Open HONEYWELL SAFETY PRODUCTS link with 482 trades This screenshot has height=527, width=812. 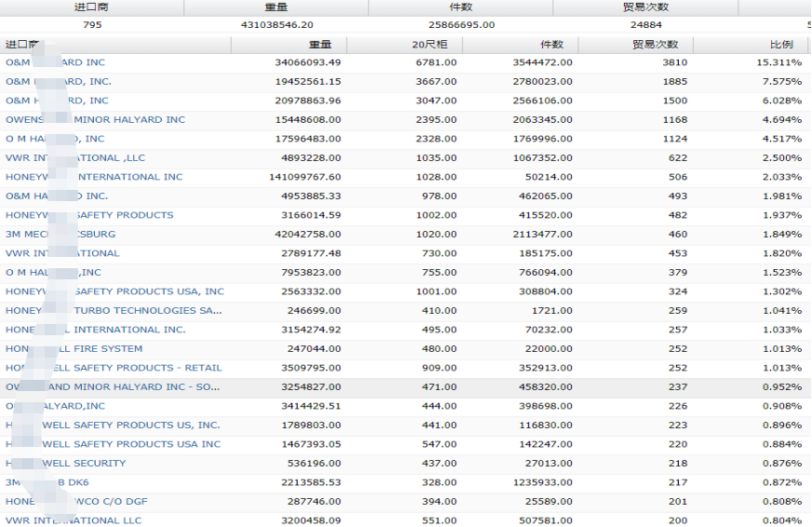click(x=89, y=215)
